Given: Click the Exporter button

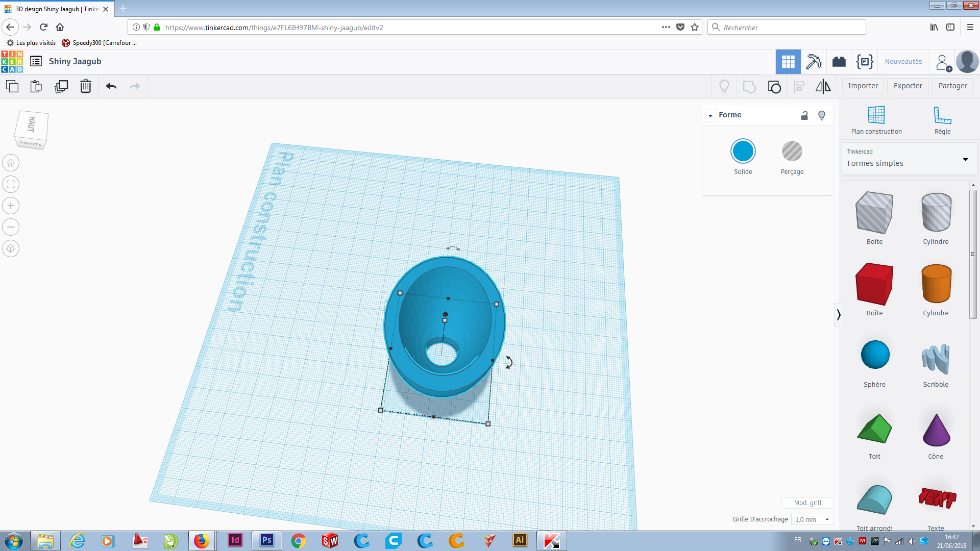Looking at the screenshot, I should [908, 86].
